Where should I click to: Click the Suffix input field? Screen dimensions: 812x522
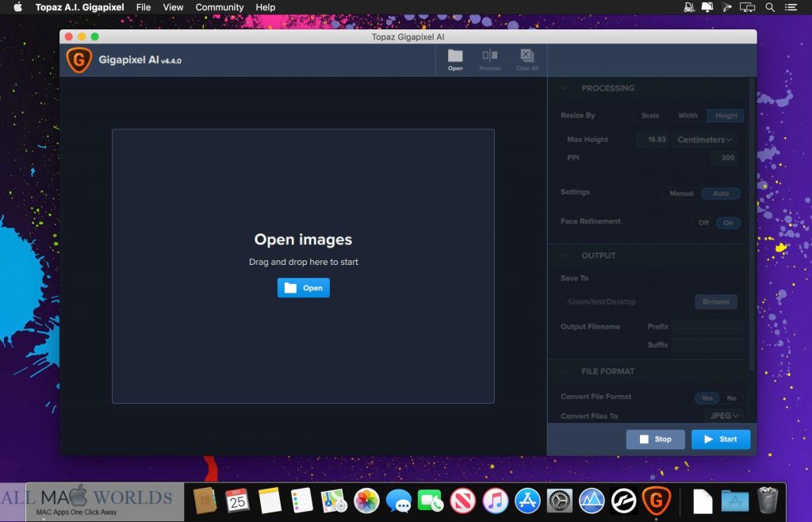(x=708, y=345)
